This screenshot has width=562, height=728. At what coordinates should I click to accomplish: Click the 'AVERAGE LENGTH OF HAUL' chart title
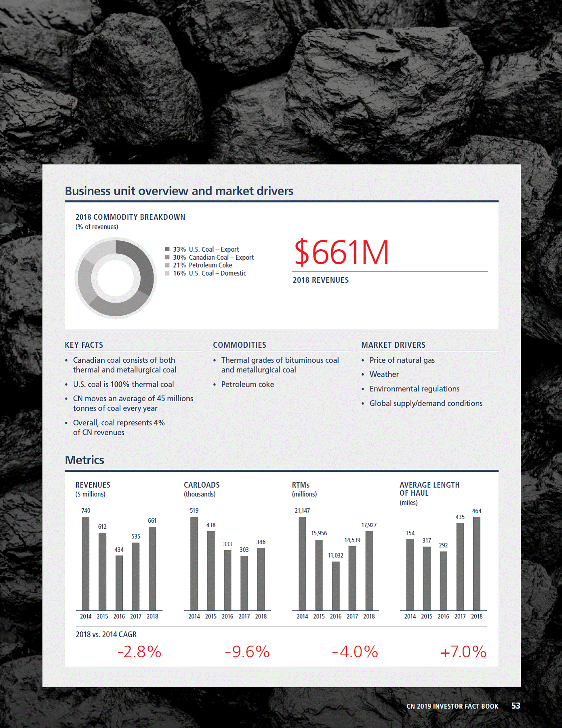(x=429, y=489)
